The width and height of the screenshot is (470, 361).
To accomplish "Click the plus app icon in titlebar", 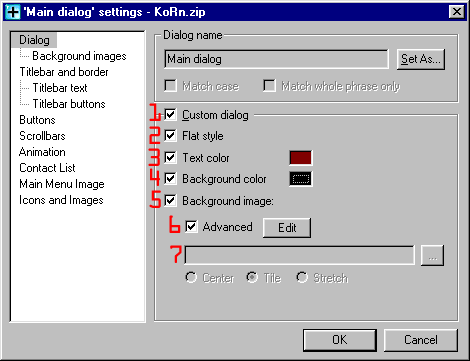I will click(13, 12).
